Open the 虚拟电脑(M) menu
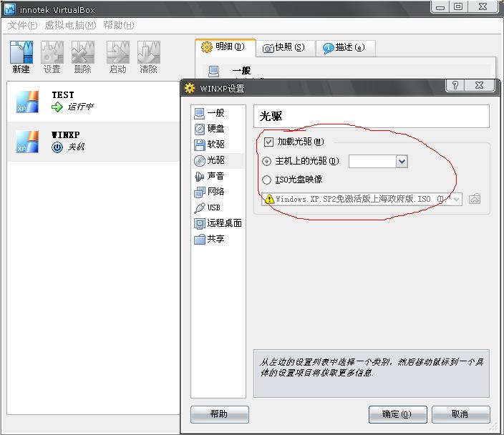 pos(70,25)
